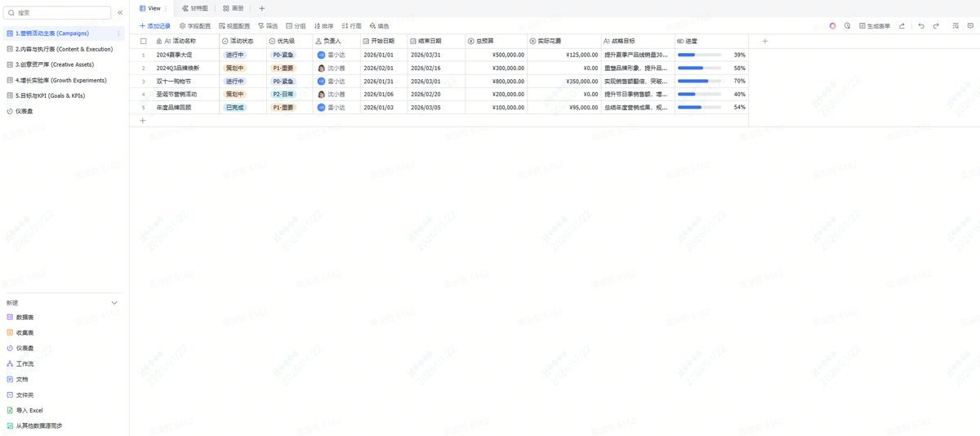The width and height of the screenshot is (980, 436).
Task: Select 从其他数据源同步 option
Action: pos(34,425)
